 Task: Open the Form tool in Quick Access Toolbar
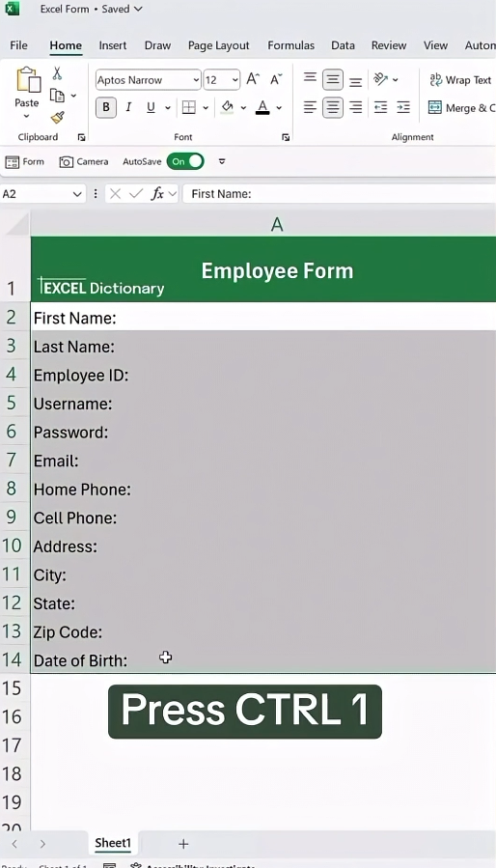coord(24,161)
